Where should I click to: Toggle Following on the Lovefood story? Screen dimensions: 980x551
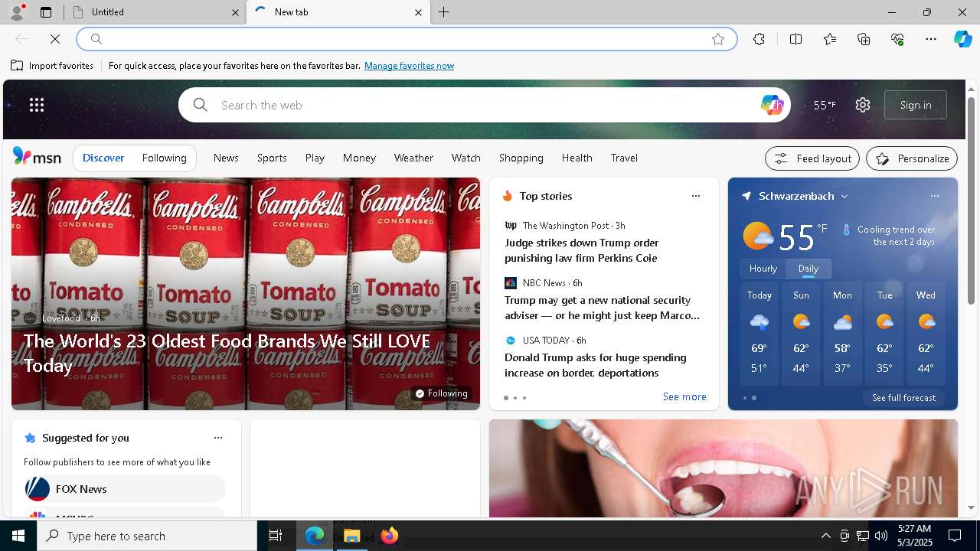click(x=441, y=393)
